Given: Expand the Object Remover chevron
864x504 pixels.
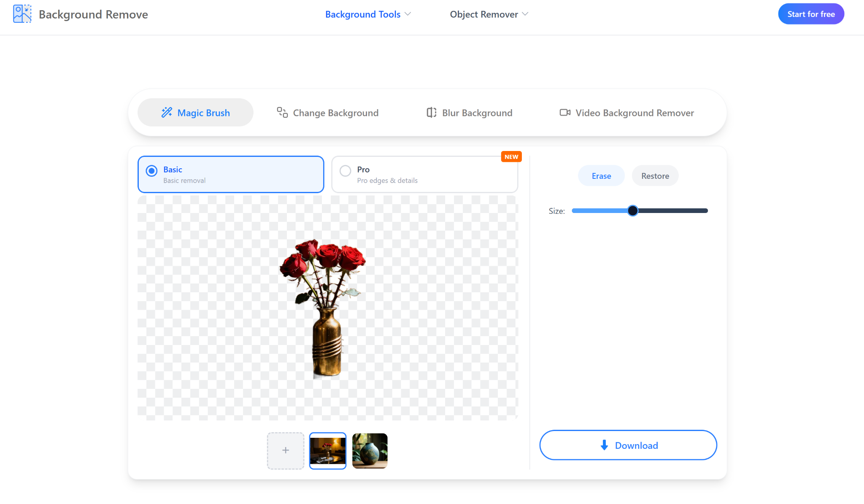Looking at the screenshot, I should click(525, 14).
